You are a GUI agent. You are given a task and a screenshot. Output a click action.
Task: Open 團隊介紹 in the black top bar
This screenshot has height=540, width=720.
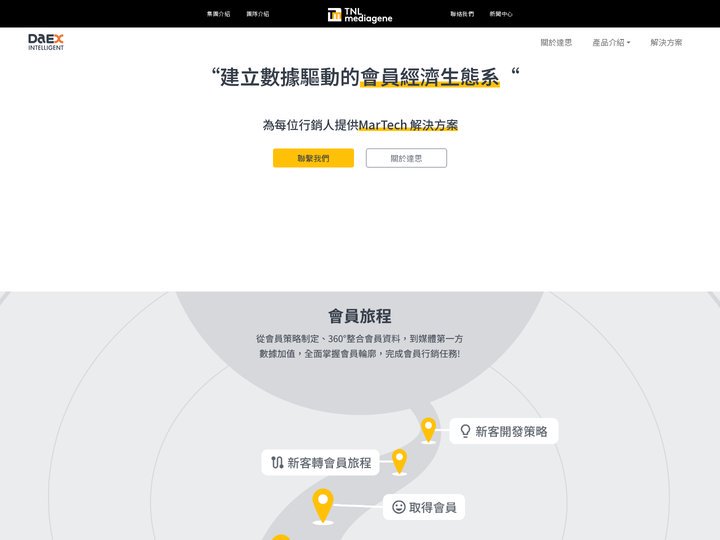(258, 14)
